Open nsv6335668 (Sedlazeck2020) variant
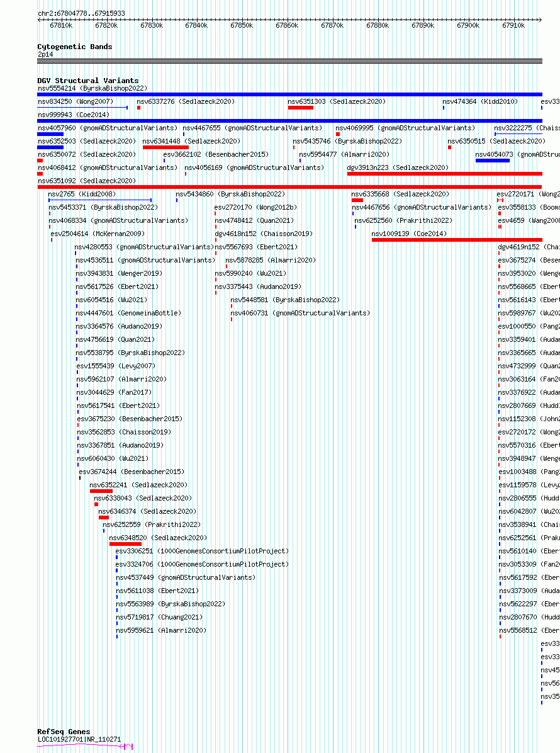 coord(400,194)
